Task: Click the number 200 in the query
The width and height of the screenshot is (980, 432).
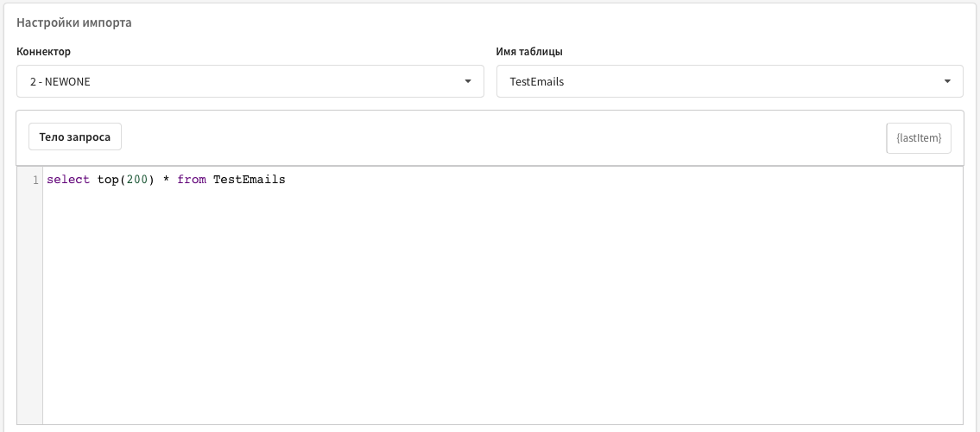Action: [137, 180]
